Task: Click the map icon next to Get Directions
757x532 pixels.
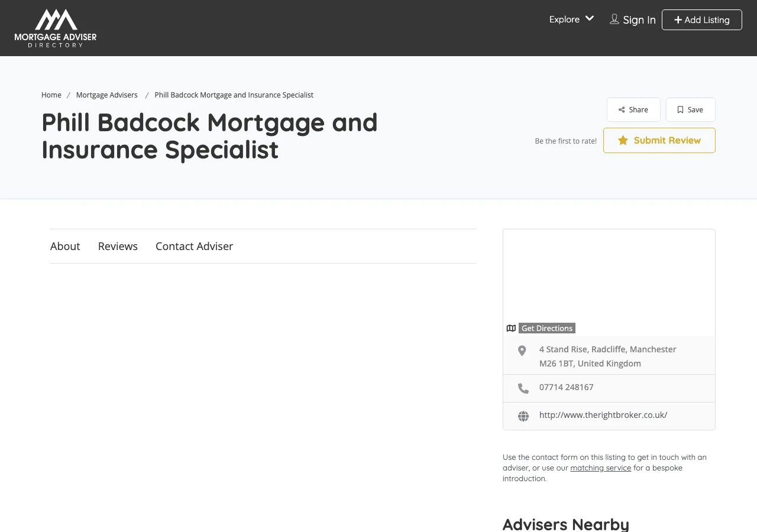Action: pos(511,328)
